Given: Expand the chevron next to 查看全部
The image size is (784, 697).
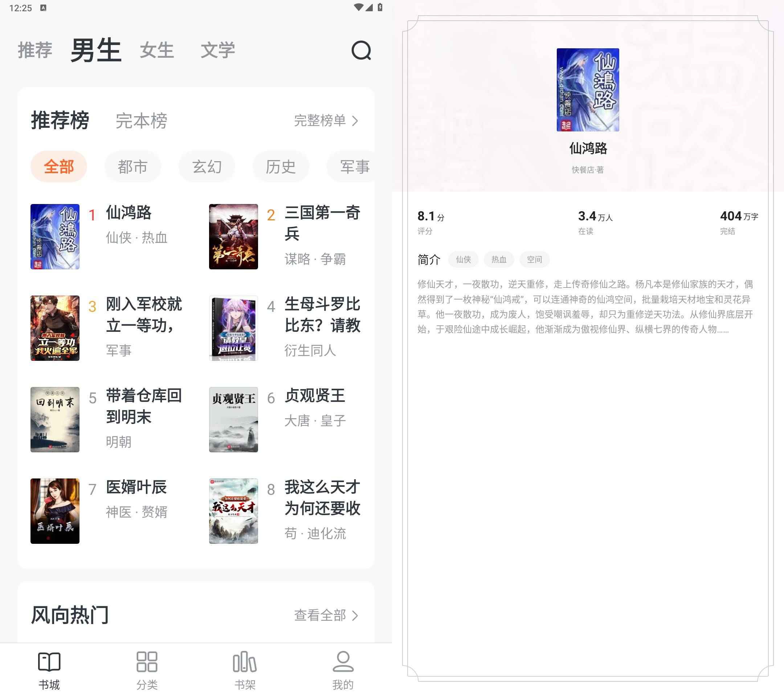Looking at the screenshot, I should coord(355,616).
